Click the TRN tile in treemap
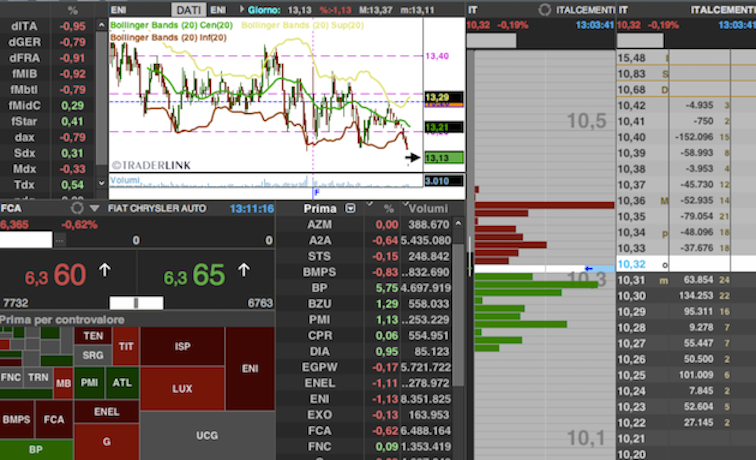Image resolution: width=756 pixels, height=460 pixels. click(x=38, y=377)
